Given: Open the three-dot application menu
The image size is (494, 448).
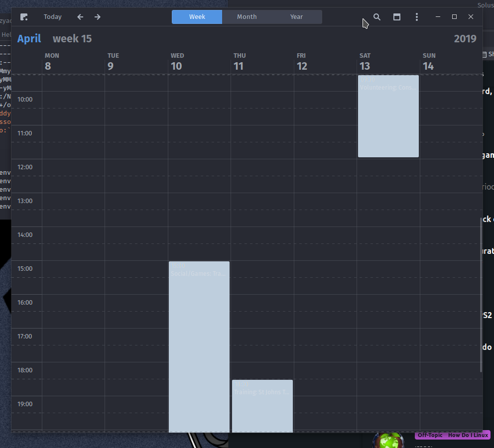Looking at the screenshot, I should click(x=417, y=17).
